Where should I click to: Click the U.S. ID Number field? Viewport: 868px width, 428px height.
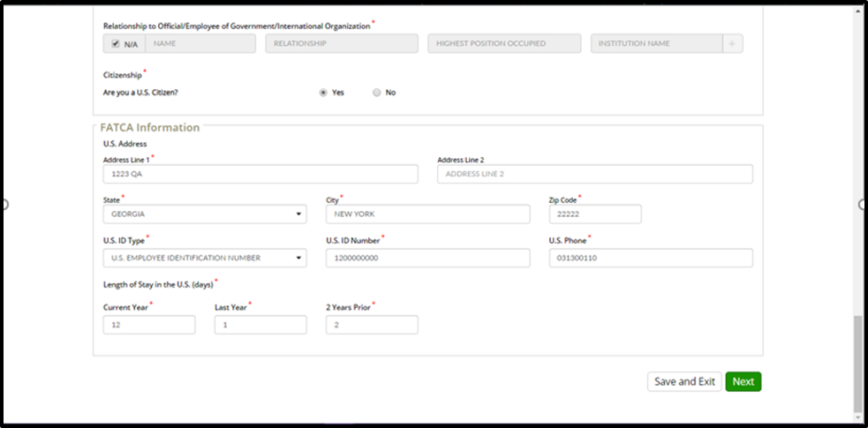click(428, 258)
